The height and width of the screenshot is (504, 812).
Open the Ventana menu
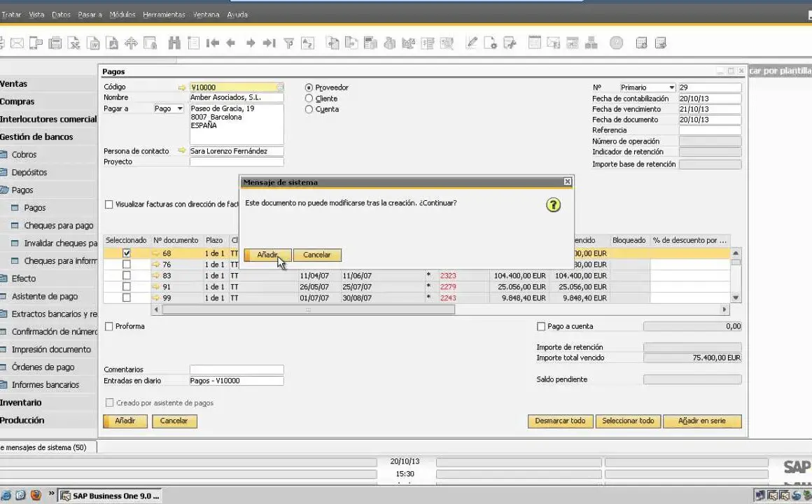point(206,15)
